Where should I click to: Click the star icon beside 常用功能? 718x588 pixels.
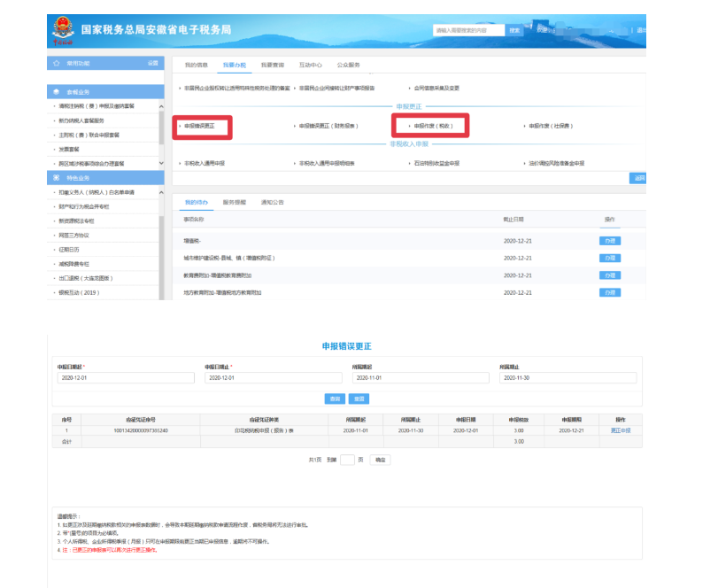pyautogui.click(x=57, y=63)
